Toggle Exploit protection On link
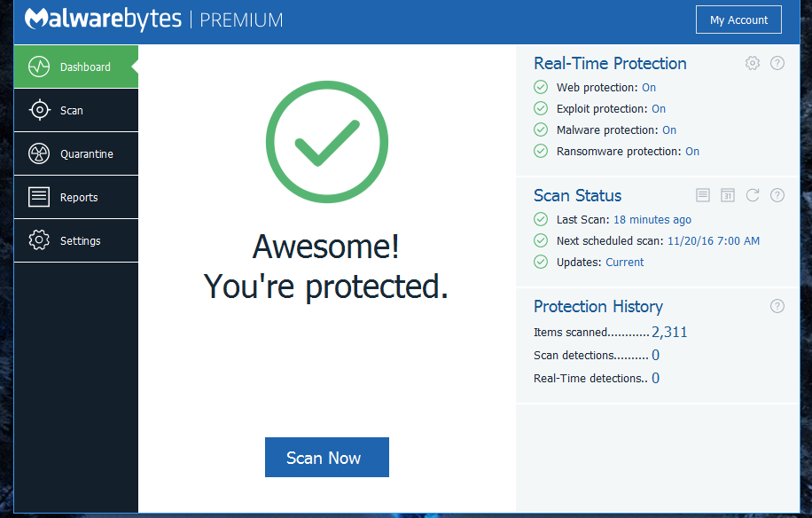 click(659, 109)
